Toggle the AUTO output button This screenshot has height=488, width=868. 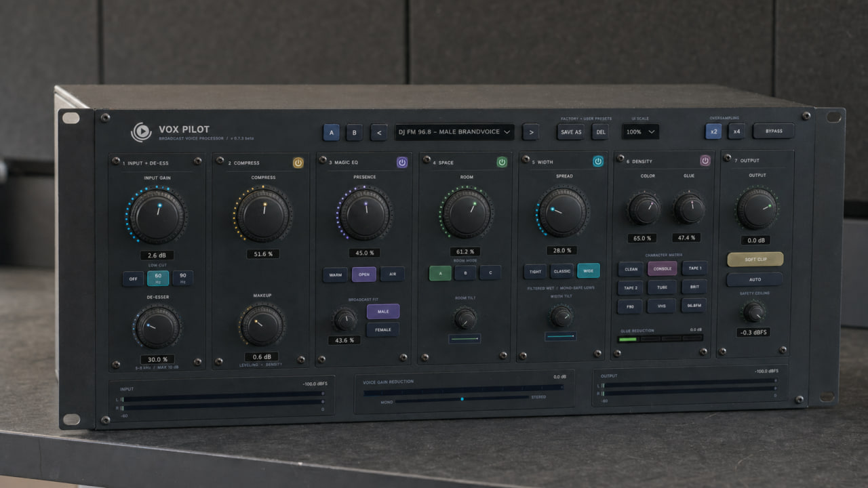[x=755, y=279]
